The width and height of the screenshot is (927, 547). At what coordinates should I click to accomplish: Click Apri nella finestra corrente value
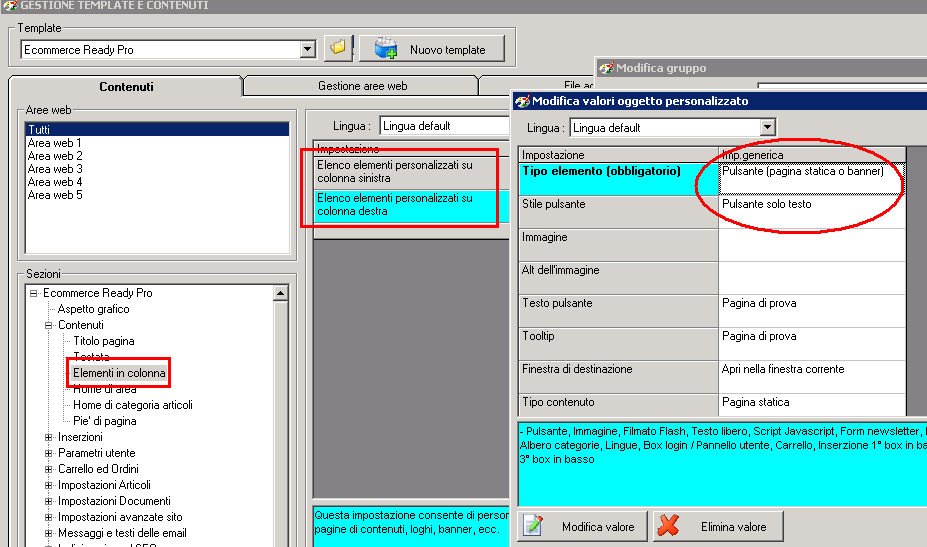pos(812,377)
